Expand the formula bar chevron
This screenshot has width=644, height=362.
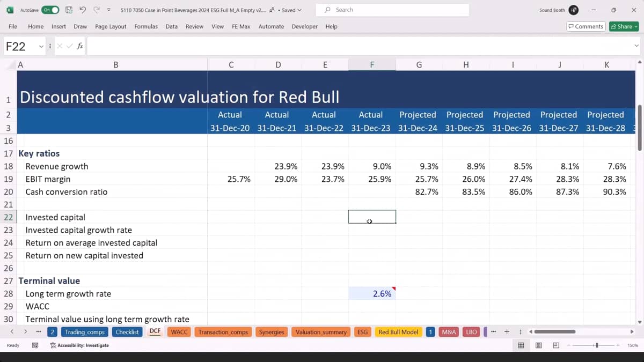click(x=636, y=46)
